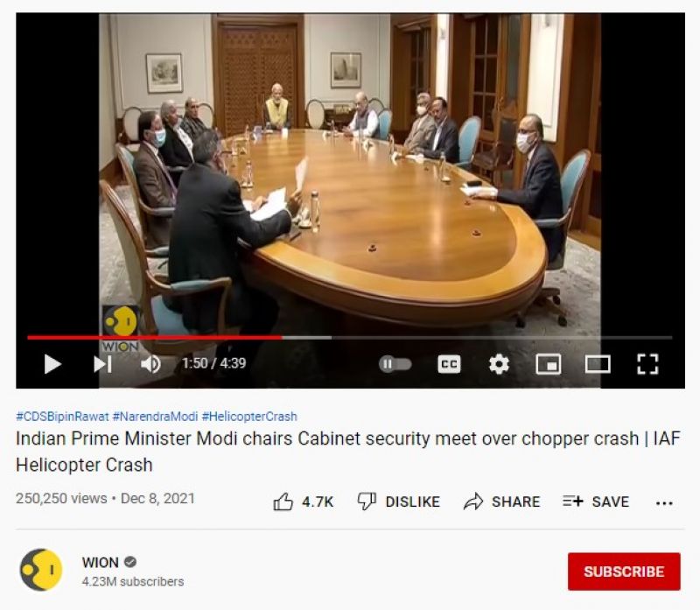
Task: Open the more actions ellipsis menu
Action: [664, 503]
